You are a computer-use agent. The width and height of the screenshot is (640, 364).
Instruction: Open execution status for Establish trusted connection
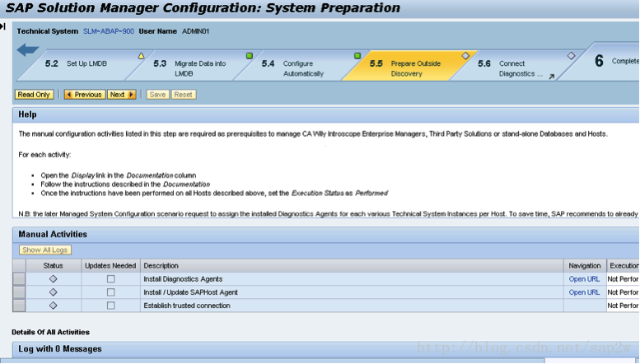pos(624,306)
